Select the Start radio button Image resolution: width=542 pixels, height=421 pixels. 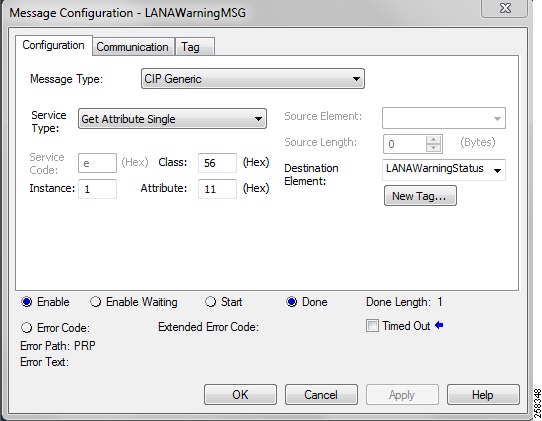point(210,302)
